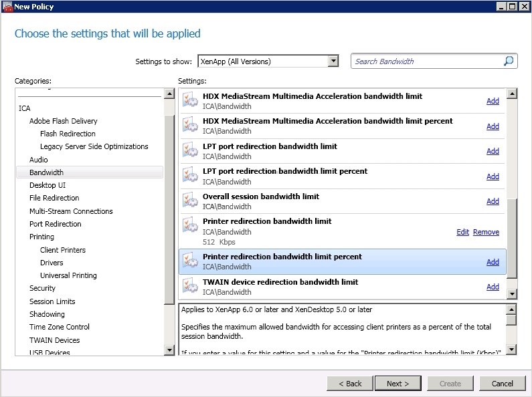Select the Drivers category
The width and height of the screenshot is (532, 397).
pyautogui.click(x=52, y=263)
